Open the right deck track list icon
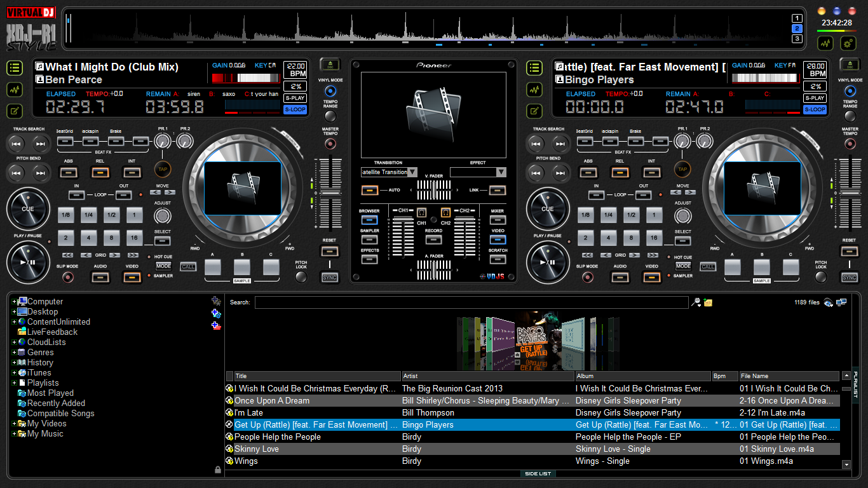The width and height of the screenshot is (868, 488). point(535,68)
